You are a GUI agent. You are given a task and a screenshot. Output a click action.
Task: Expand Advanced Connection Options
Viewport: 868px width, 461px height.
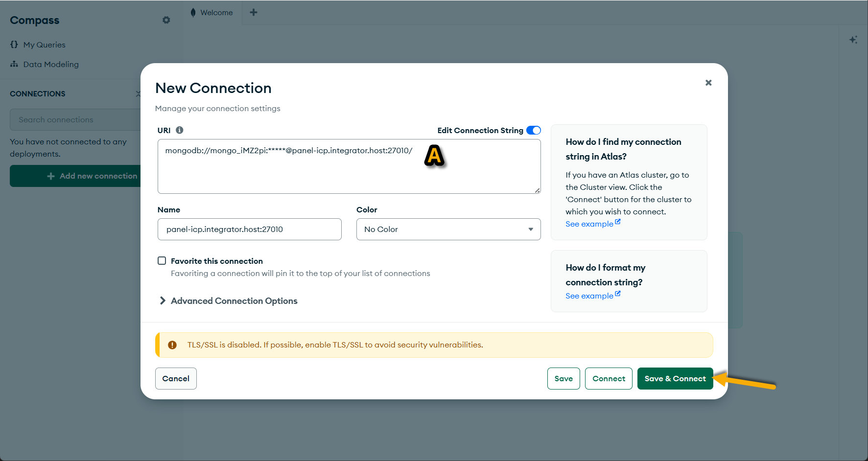(x=229, y=301)
